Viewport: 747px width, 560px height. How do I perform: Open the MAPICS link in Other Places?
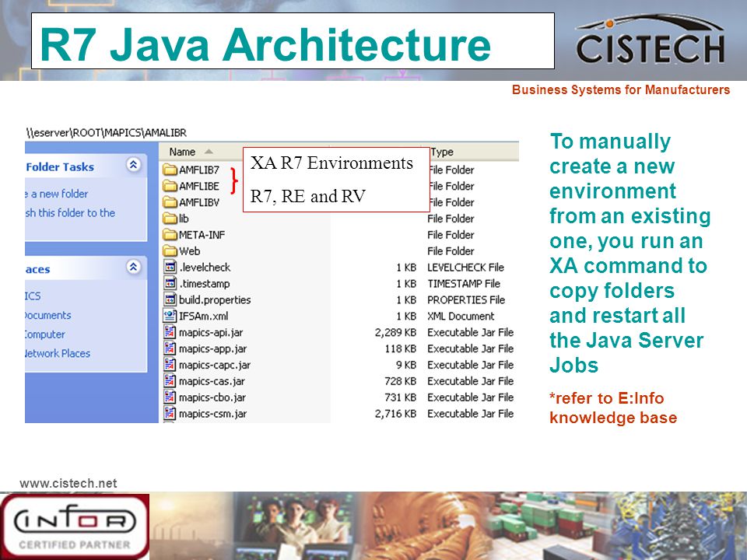33,296
